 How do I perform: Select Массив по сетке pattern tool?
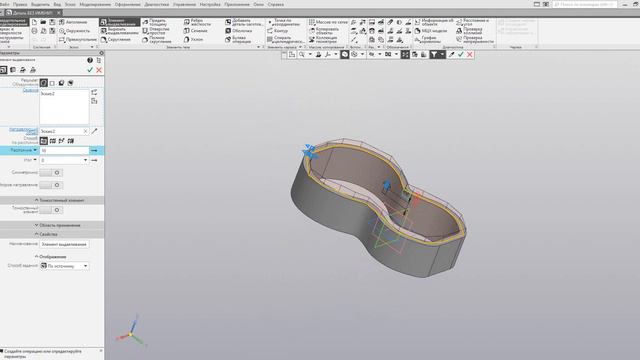point(328,22)
